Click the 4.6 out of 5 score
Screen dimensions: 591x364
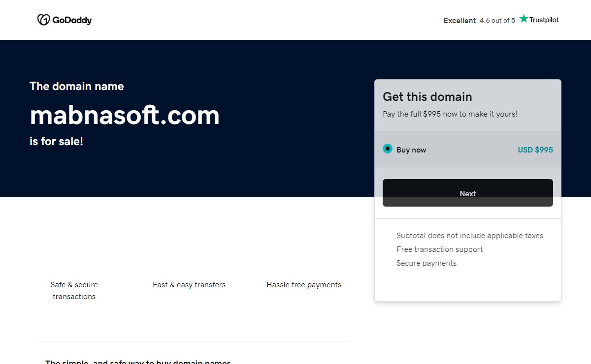tap(497, 21)
